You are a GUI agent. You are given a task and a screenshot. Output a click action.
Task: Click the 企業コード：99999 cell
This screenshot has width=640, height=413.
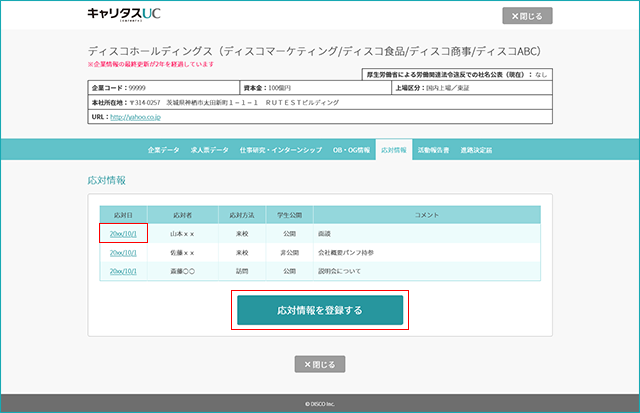pyautogui.click(x=164, y=88)
